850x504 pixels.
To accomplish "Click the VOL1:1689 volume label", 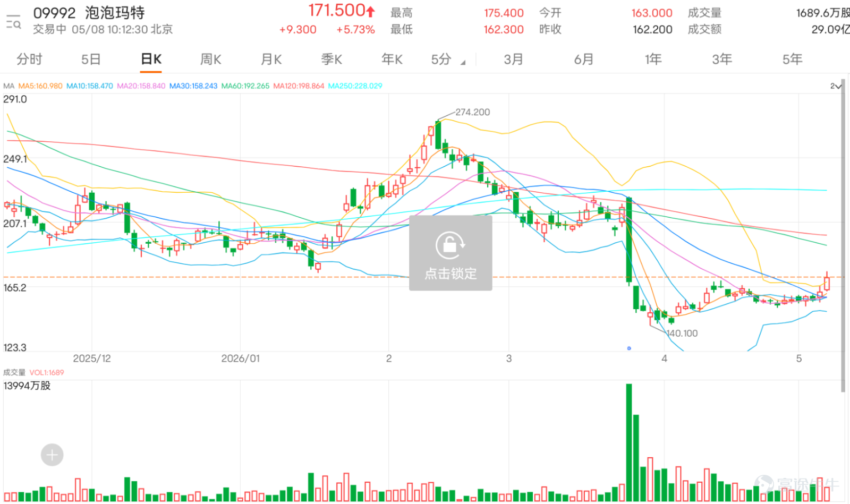I will pos(47,373).
